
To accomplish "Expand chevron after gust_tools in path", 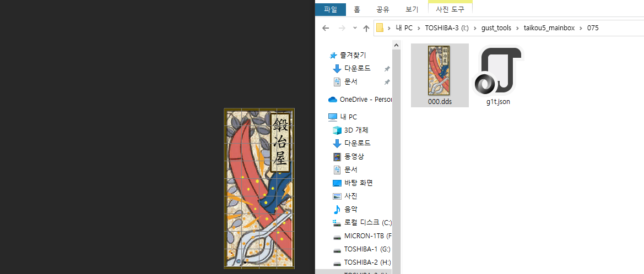I will coord(517,28).
